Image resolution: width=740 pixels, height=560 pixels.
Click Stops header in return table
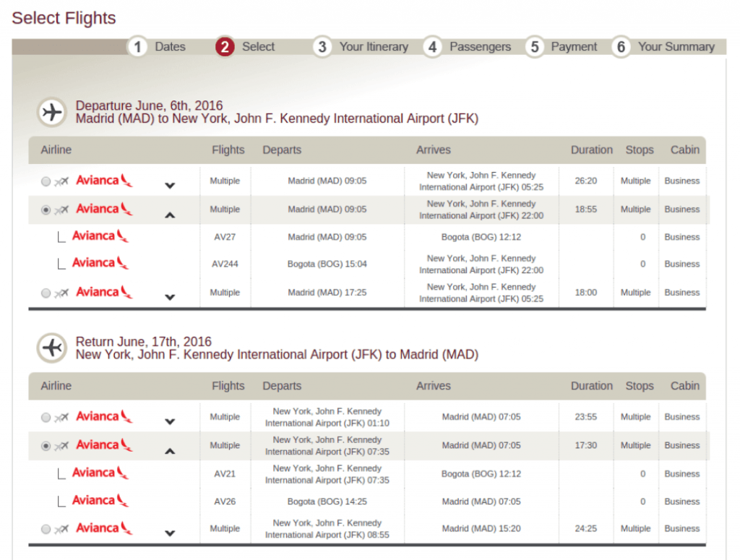[x=640, y=385]
